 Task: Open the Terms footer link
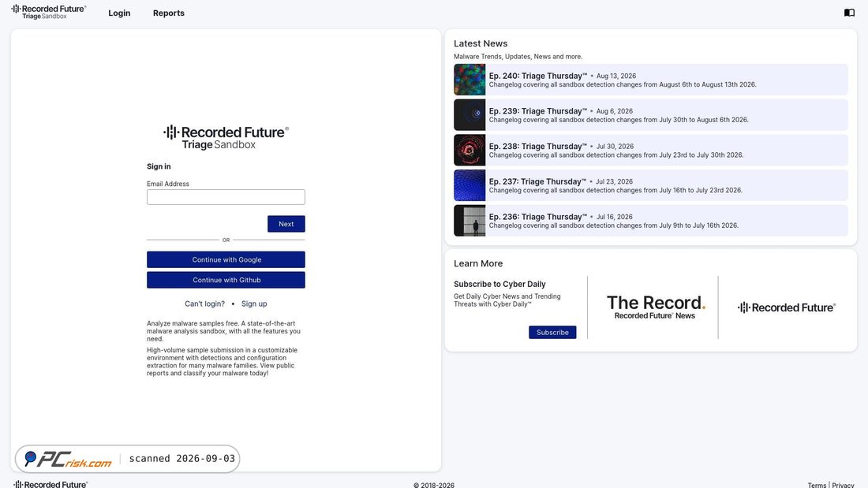coord(817,485)
